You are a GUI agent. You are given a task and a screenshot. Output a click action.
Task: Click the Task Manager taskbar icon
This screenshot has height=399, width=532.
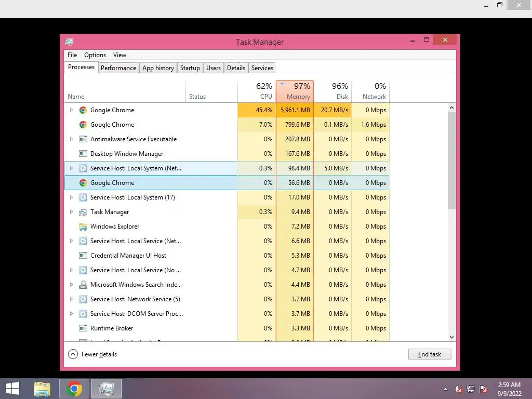107,389
